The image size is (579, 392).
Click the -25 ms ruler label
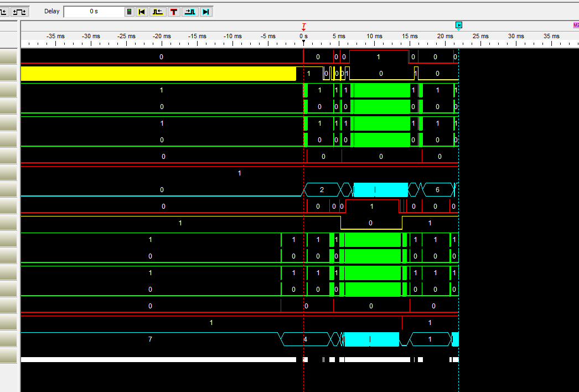(126, 36)
